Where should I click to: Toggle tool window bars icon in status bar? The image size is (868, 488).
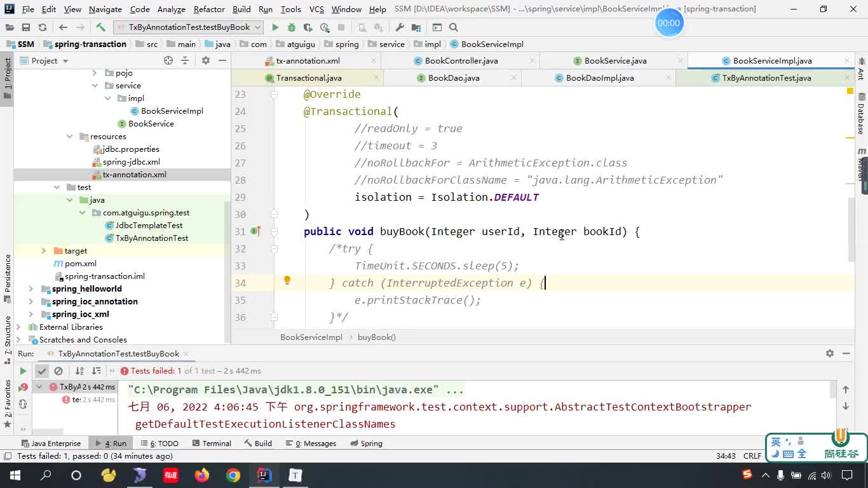[7, 456]
